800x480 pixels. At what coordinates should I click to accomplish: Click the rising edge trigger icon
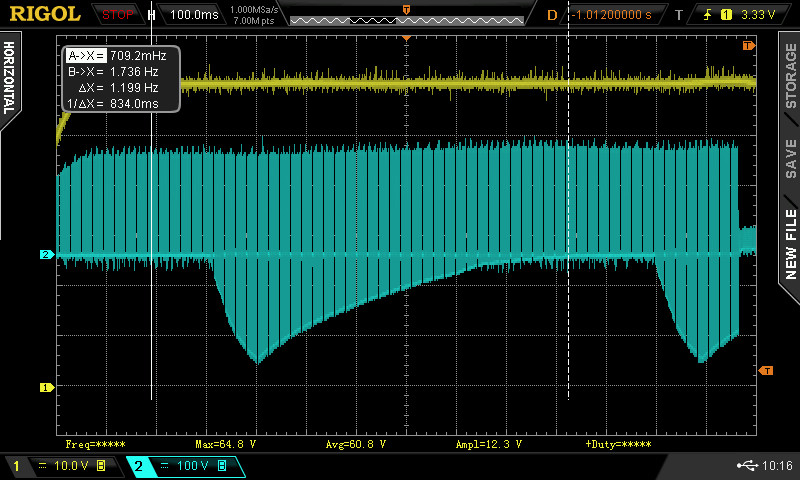click(x=705, y=15)
